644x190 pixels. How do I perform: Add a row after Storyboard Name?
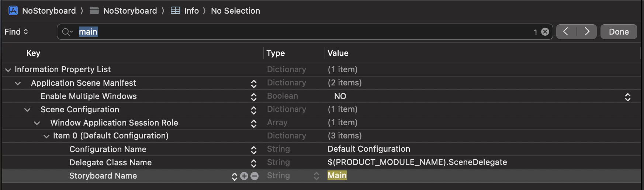pyautogui.click(x=244, y=176)
